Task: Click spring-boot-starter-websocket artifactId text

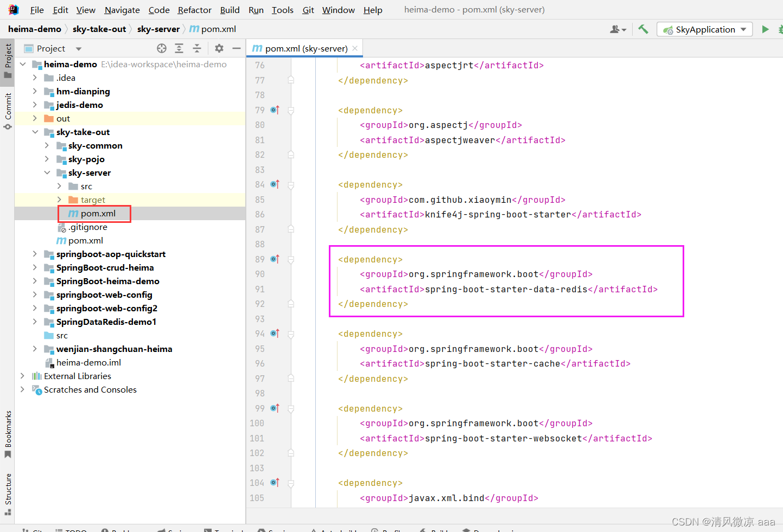Action: 504,438
